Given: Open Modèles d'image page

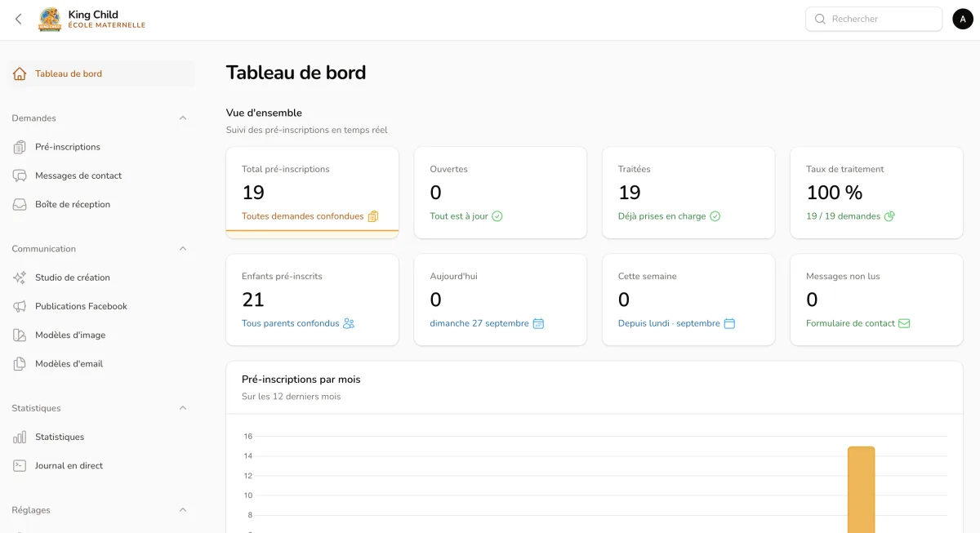Looking at the screenshot, I should point(100,335).
